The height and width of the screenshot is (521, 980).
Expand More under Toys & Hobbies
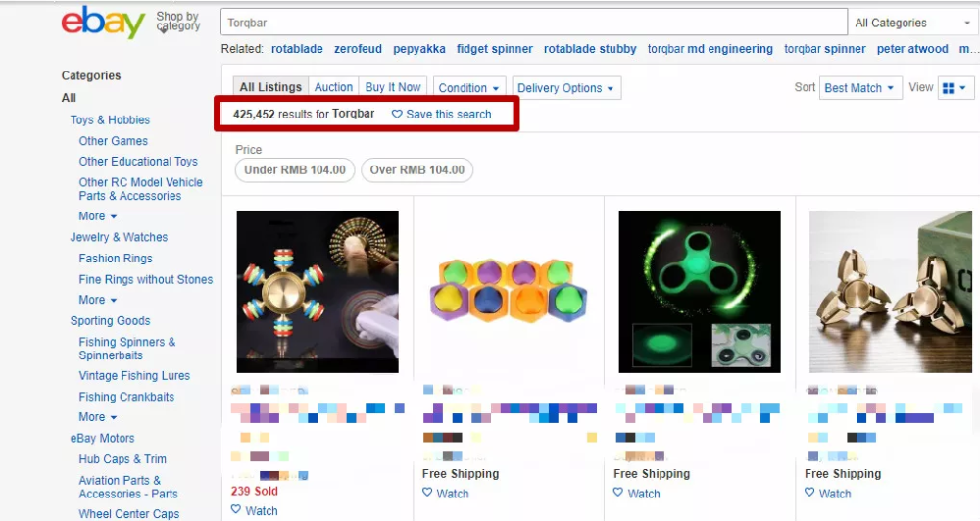97,216
